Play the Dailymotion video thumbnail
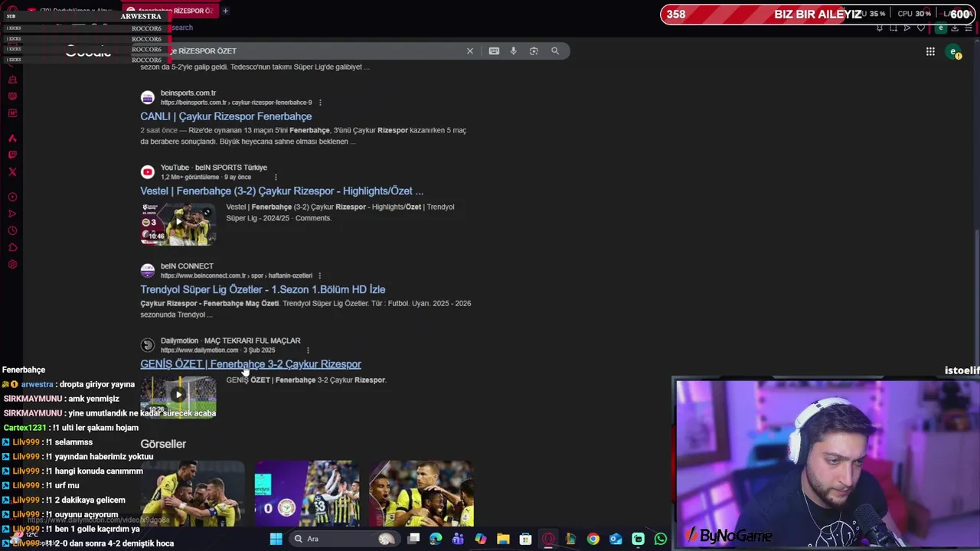 click(178, 396)
